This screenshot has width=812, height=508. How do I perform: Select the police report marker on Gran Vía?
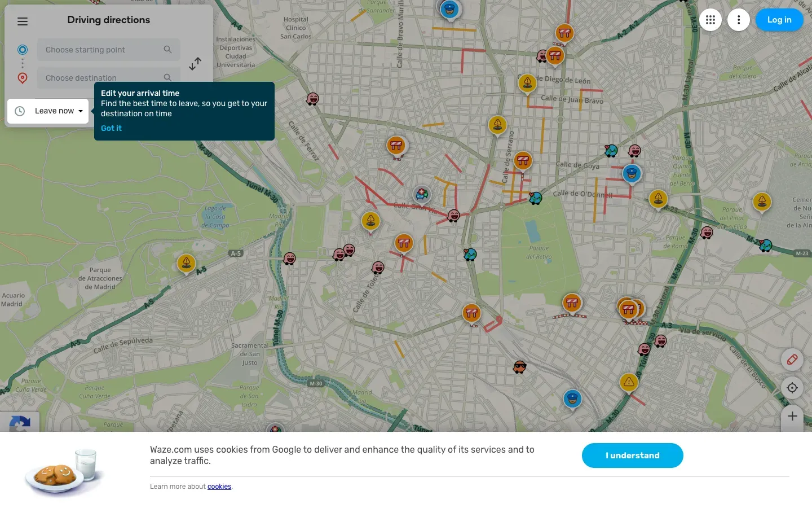pos(422,194)
